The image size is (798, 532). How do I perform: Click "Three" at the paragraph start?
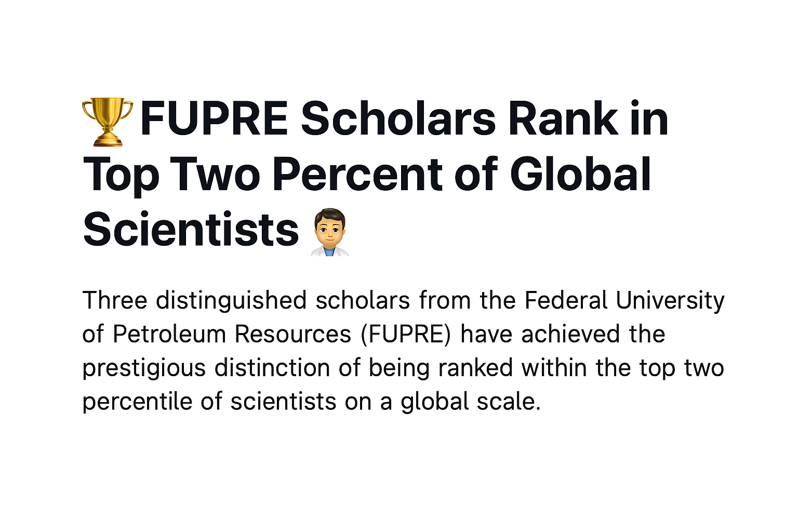point(114,300)
